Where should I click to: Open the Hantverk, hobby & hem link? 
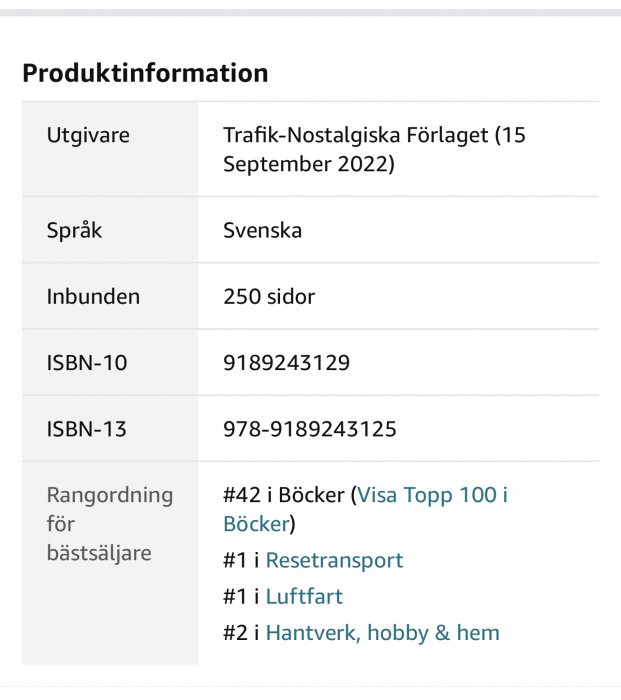(x=382, y=633)
